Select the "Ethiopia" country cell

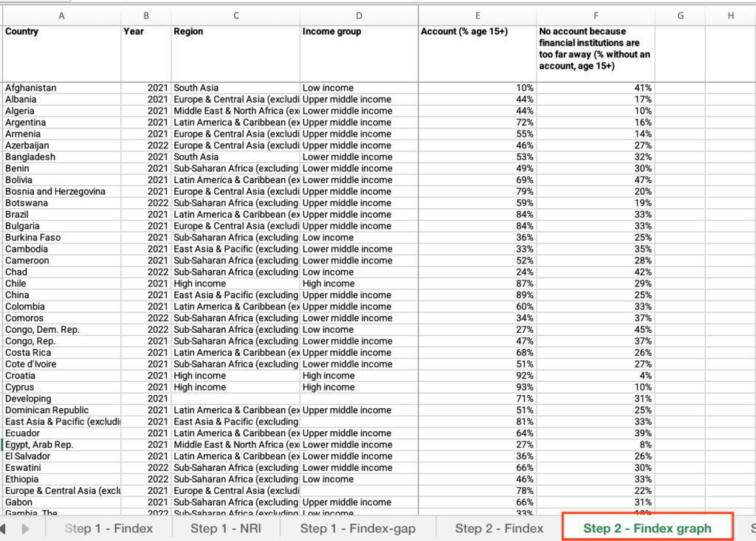pyautogui.click(x=62, y=479)
